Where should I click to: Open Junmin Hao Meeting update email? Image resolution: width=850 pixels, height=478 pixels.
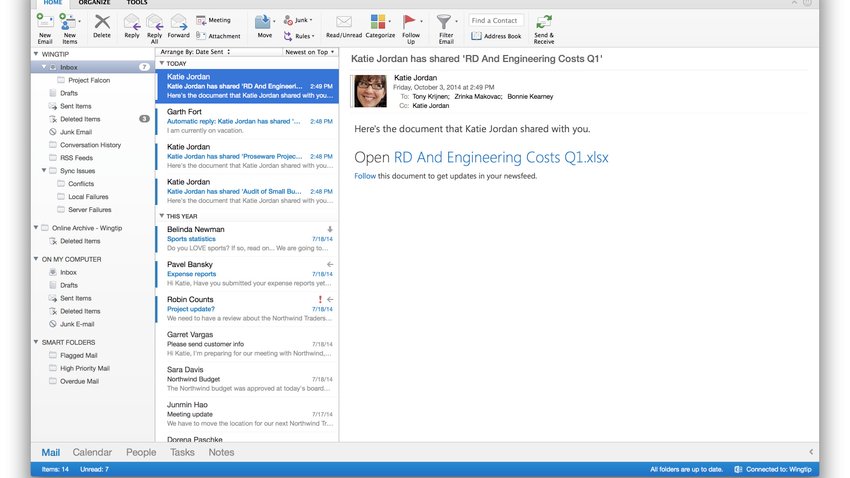247,414
